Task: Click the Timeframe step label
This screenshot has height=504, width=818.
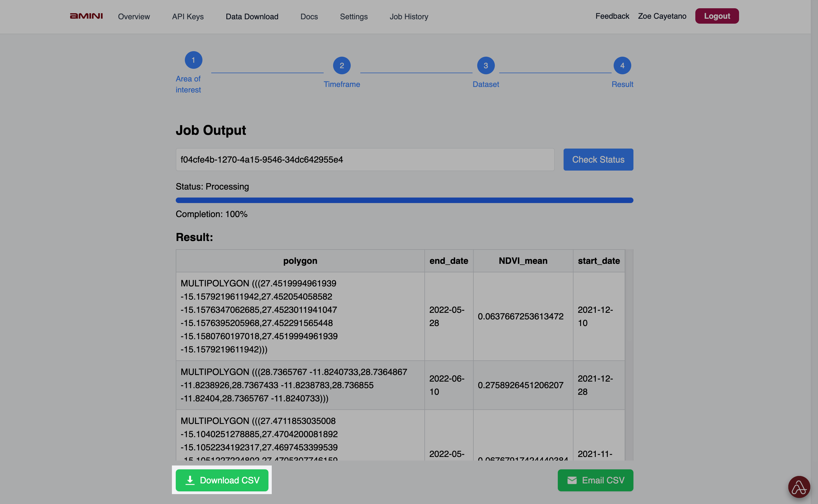Action: [342, 84]
